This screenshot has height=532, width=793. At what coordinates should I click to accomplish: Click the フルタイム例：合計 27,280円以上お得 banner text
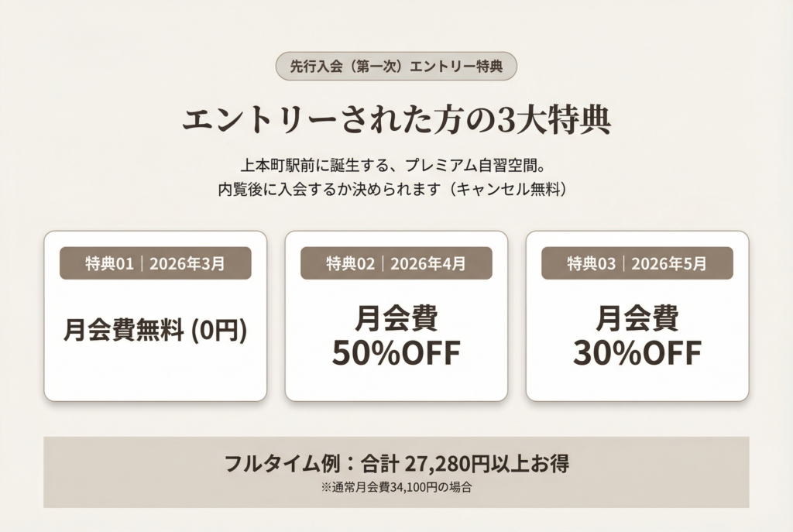pos(396,463)
